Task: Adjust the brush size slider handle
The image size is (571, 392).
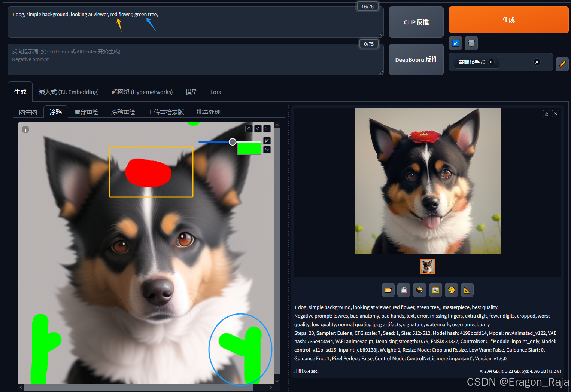Action: pyautogui.click(x=233, y=141)
